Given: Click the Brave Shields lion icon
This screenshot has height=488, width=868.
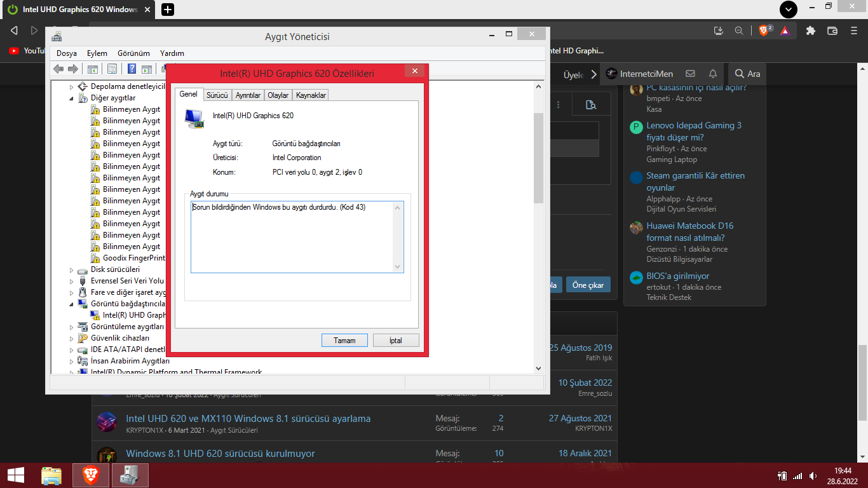Looking at the screenshot, I should (x=764, y=30).
